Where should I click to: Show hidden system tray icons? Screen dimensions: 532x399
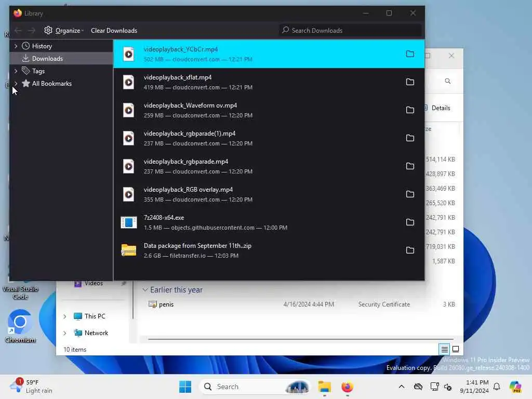coord(402,387)
